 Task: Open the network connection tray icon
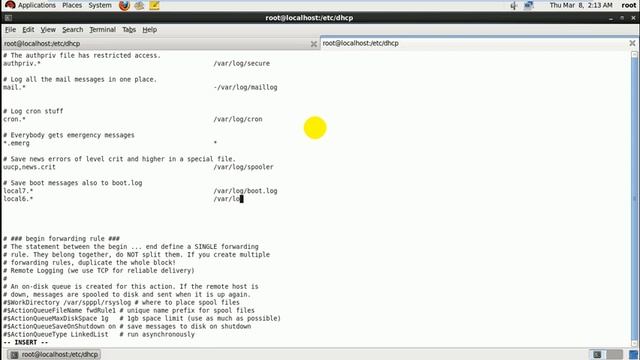(x=529, y=5)
